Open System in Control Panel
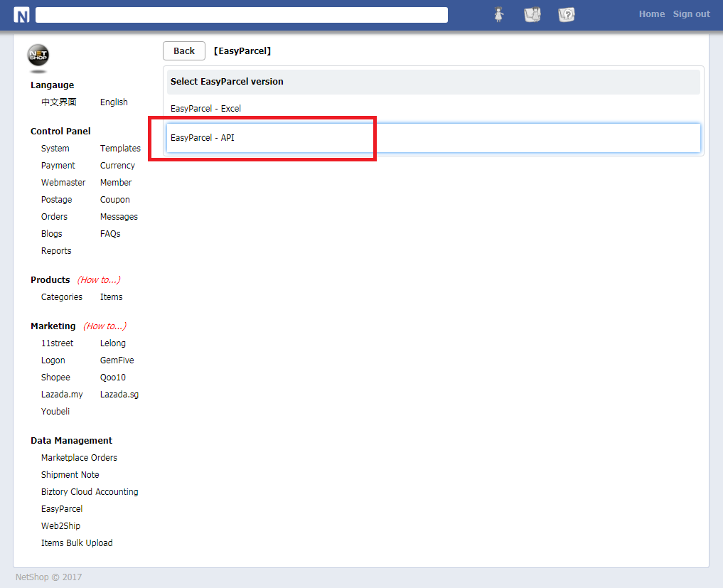Image resolution: width=723 pixels, height=588 pixels. tap(55, 148)
